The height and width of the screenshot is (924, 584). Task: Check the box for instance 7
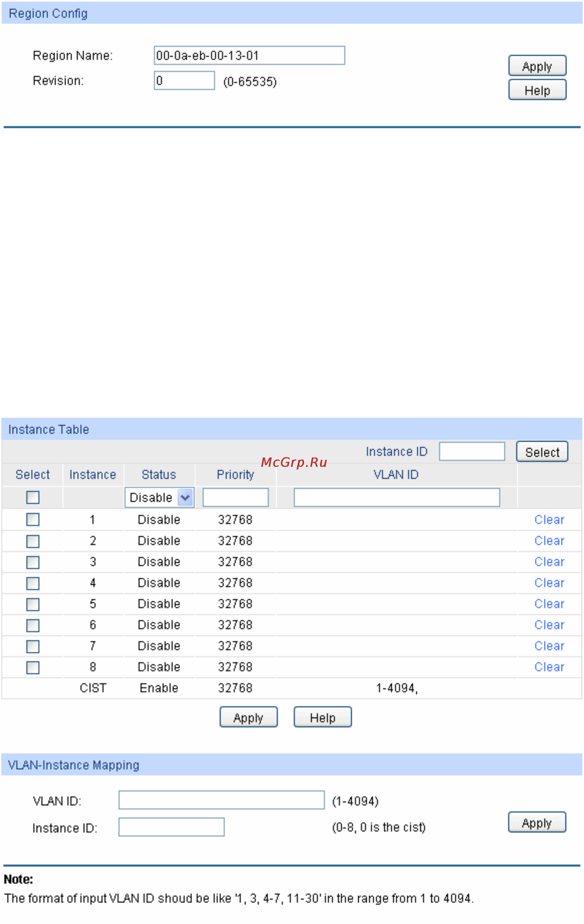(33, 647)
